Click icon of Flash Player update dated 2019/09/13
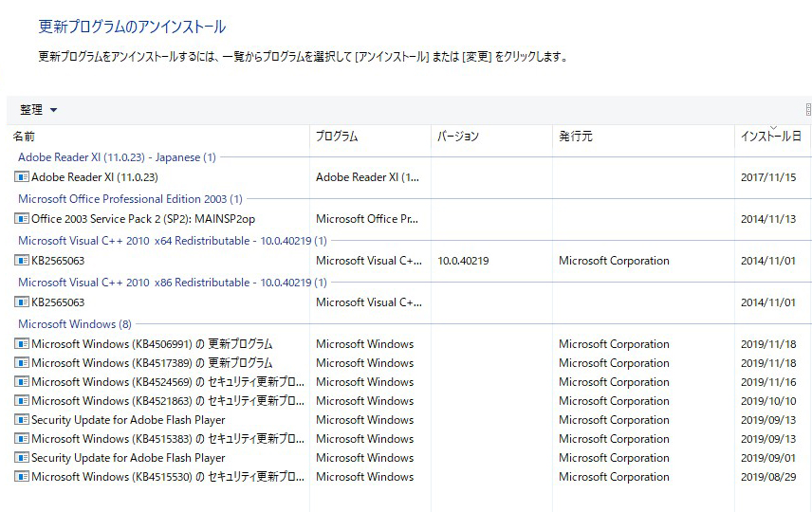 (x=22, y=420)
